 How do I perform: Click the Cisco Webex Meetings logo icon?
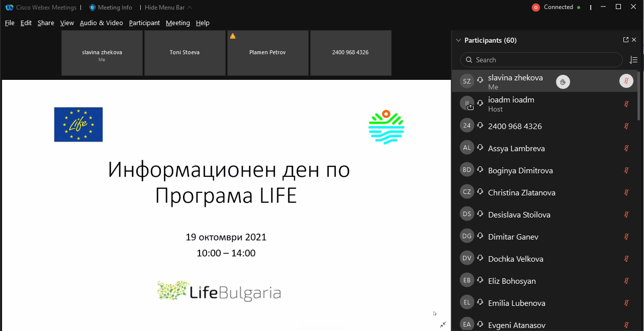(x=9, y=8)
